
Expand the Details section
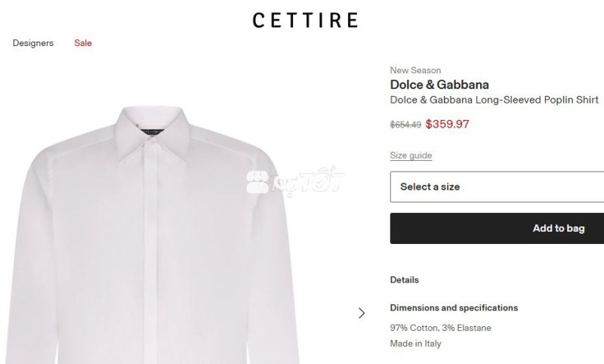pyautogui.click(x=405, y=280)
